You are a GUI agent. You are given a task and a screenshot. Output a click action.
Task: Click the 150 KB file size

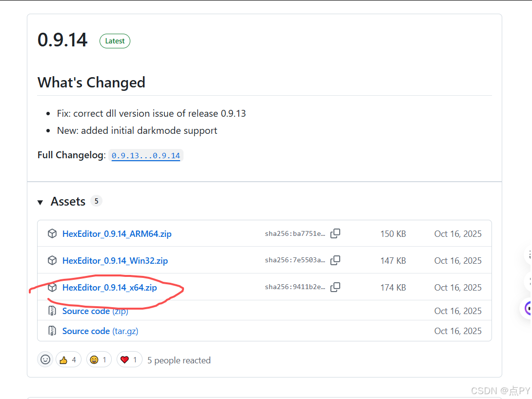tap(393, 233)
